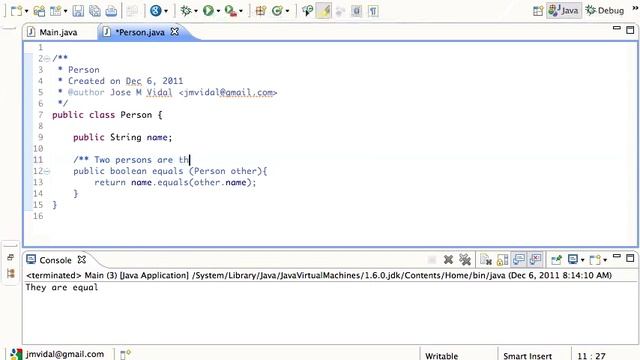Open the Debug configurations dropdown arrow
Screen dimensions: 640x360
pos(196,11)
